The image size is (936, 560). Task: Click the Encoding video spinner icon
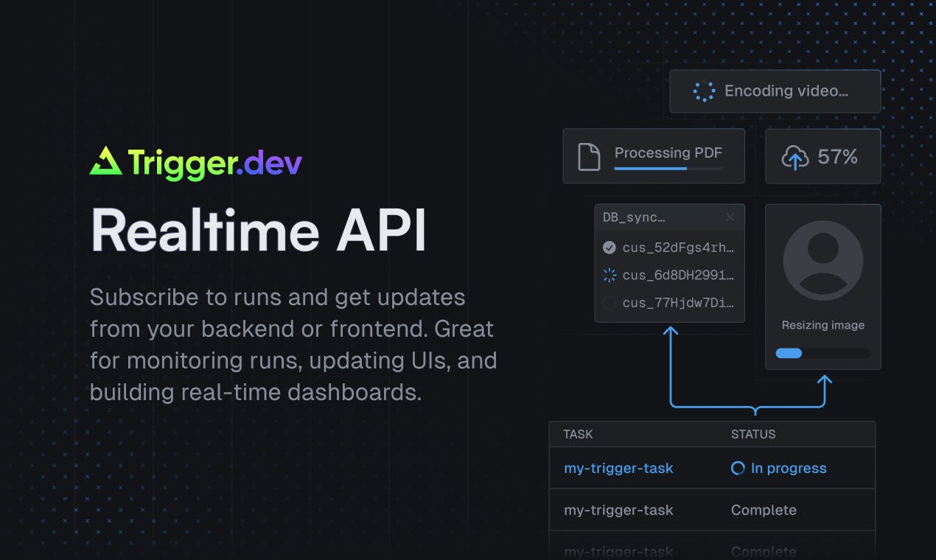(x=704, y=91)
